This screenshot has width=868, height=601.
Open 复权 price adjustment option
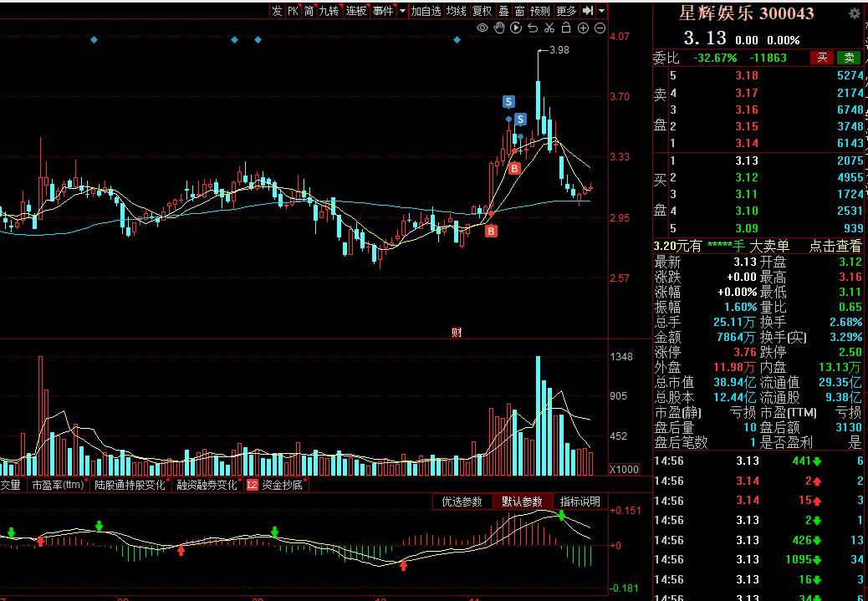[x=483, y=11]
